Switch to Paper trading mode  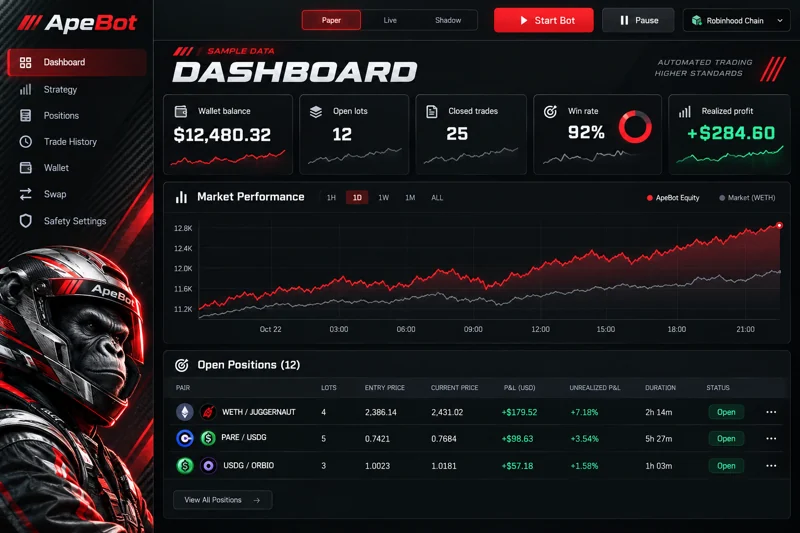click(331, 20)
